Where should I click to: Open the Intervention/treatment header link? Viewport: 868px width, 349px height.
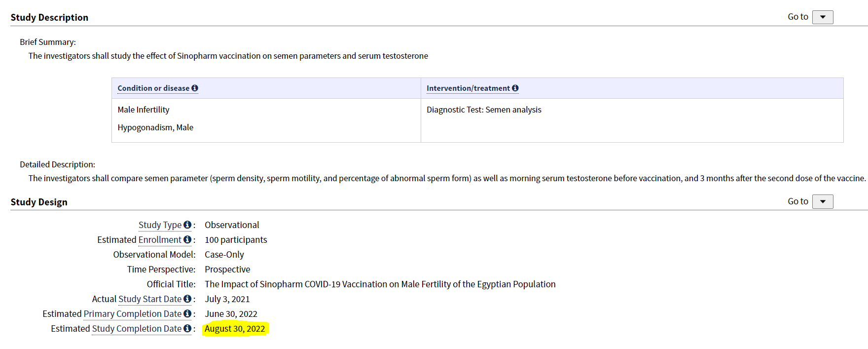(468, 88)
